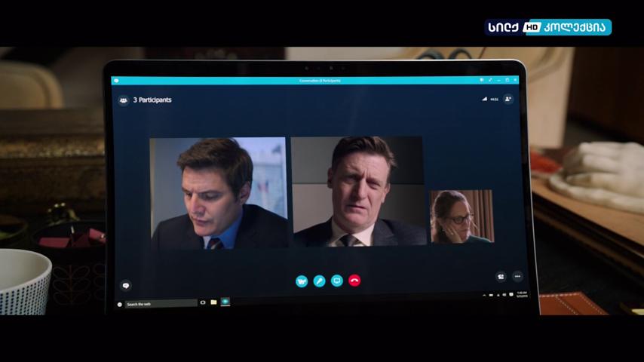Screen dimensions: 644x362
Task: Open the call participants panel beside more options
Action: click(x=501, y=277)
